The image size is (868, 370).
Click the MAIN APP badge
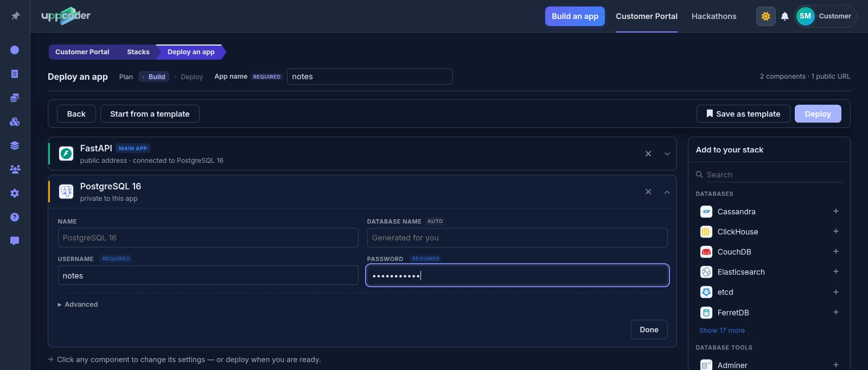pyautogui.click(x=133, y=148)
